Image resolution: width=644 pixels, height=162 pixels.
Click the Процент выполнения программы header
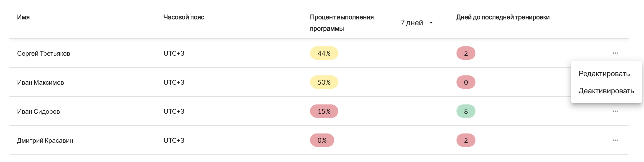pyautogui.click(x=342, y=23)
